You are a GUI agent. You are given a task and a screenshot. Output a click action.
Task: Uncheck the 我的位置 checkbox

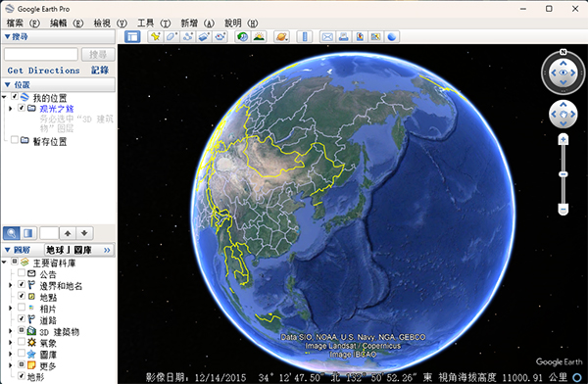pyautogui.click(x=15, y=97)
